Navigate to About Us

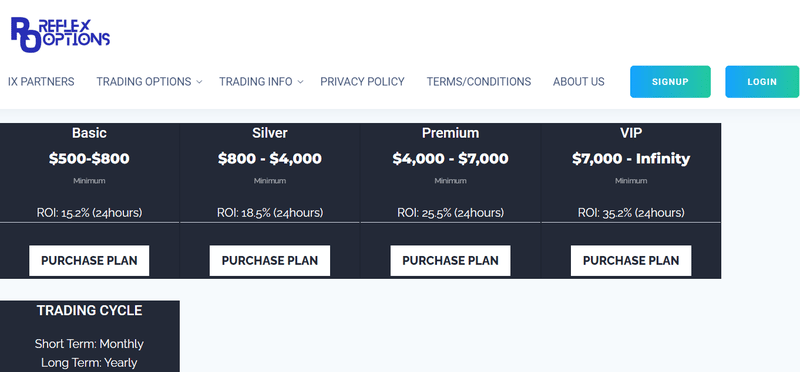click(x=579, y=82)
